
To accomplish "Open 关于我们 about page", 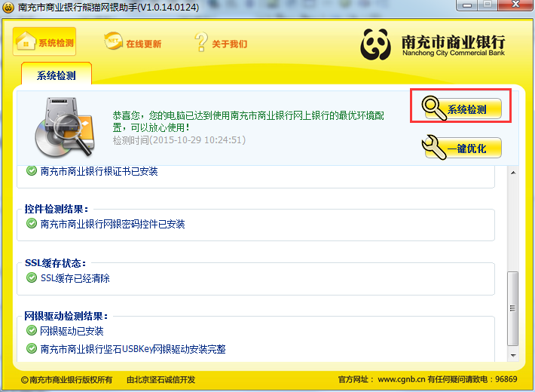I will pyautogui.click(x=221, y=42).
